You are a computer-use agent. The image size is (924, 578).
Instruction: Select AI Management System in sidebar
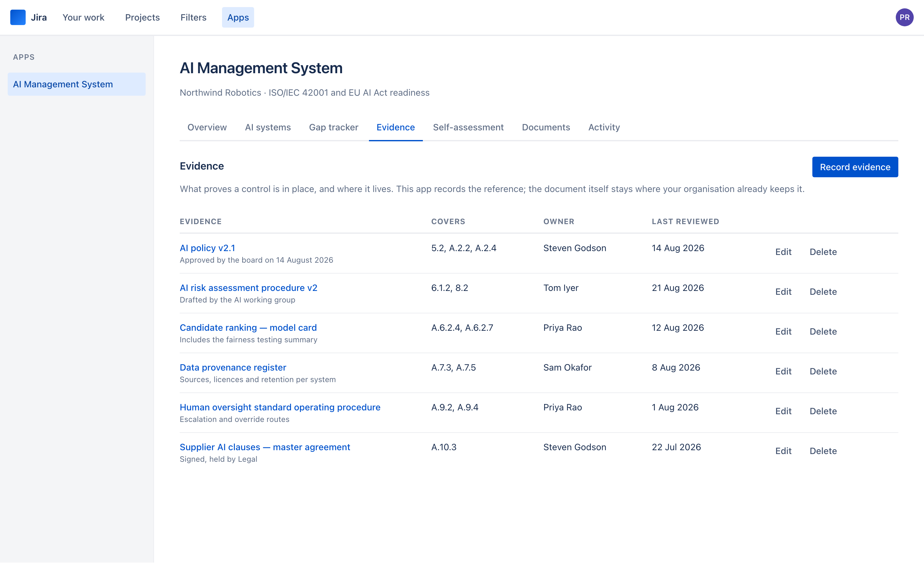tap(76, 84)
